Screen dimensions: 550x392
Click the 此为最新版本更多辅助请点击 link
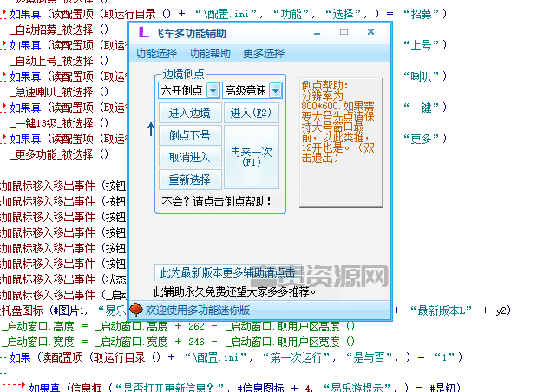[x=227, y=272]
